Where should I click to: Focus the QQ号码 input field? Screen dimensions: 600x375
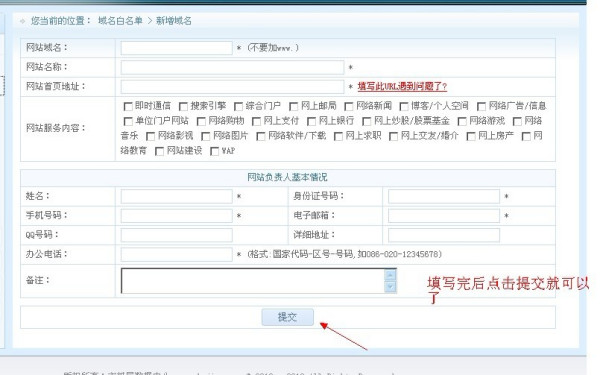pyautogui.click(x=177, y=235)
